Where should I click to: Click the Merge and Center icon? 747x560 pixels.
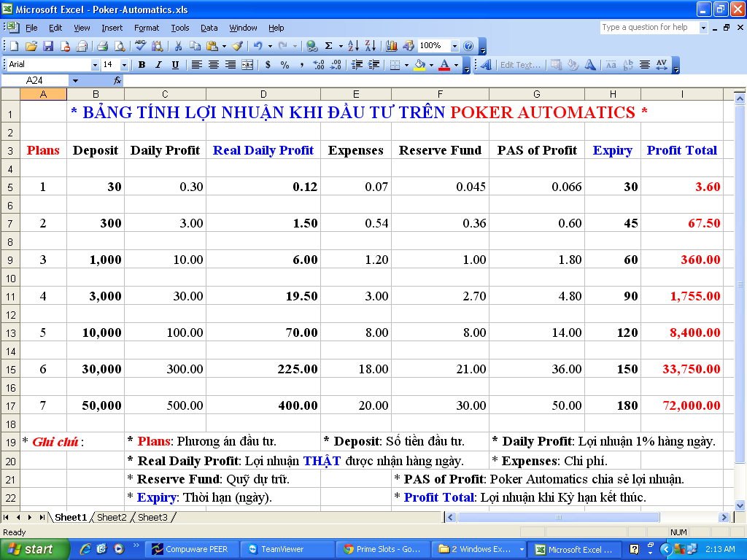click(x=247, y=65)
